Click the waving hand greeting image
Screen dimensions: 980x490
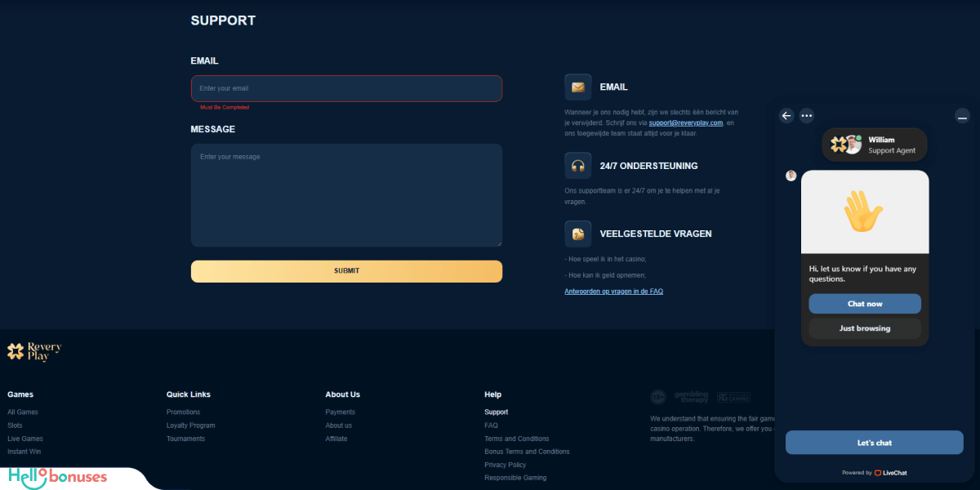tap(864, 212)
